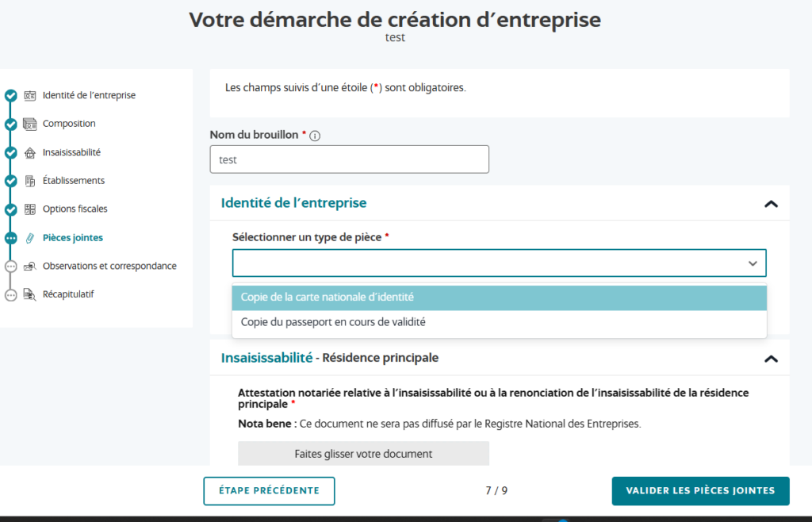Viewport: 812px width, 522px height.
Task: Go to the Récapitulatif step
Action: point(68,294)
